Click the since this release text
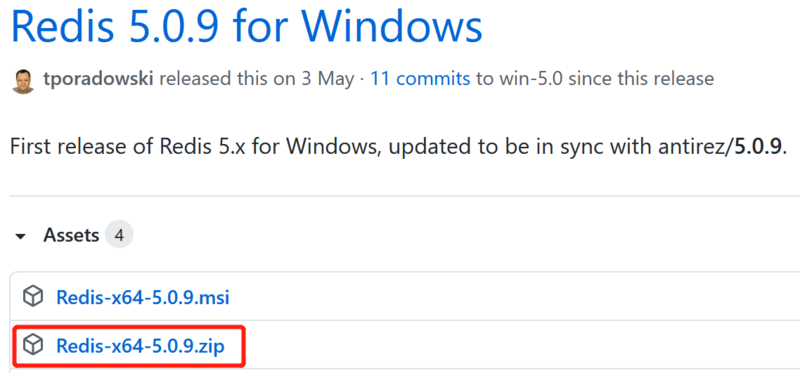The width and height of the screenshot is (800, 373). [x=640, y=79]
